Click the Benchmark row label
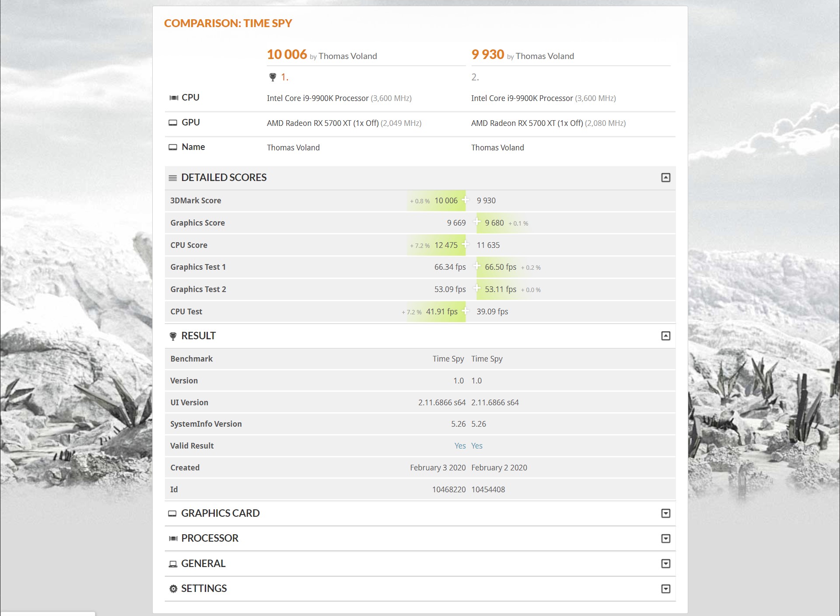The height and width of the screenshot is (616, 840). [192, 359]
